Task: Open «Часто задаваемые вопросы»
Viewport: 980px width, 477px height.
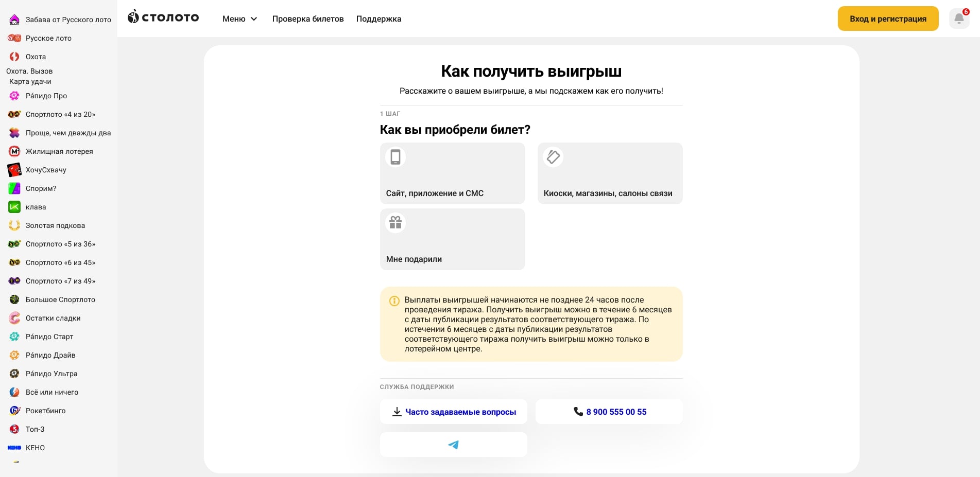Action: click(x=453, y=412)
